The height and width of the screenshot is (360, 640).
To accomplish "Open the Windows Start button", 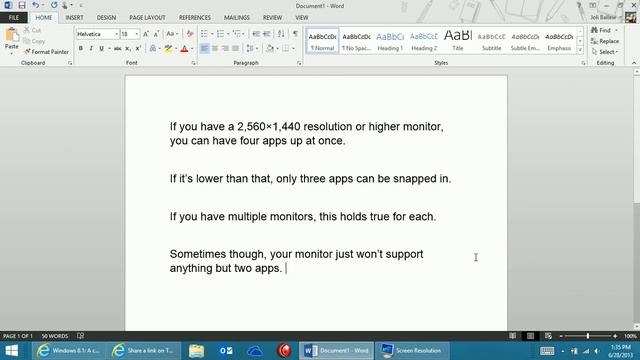I will pyautogui.click(x=11, y=351).
